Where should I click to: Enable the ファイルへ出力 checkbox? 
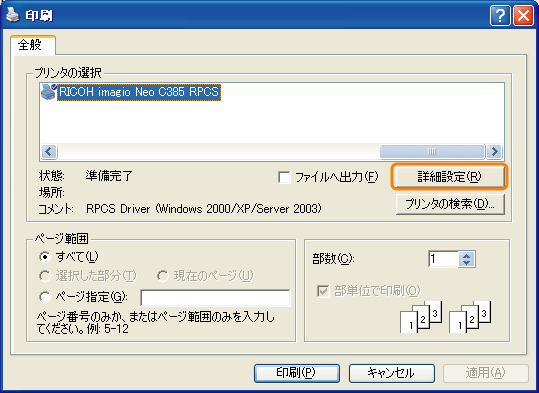[284, 177]
